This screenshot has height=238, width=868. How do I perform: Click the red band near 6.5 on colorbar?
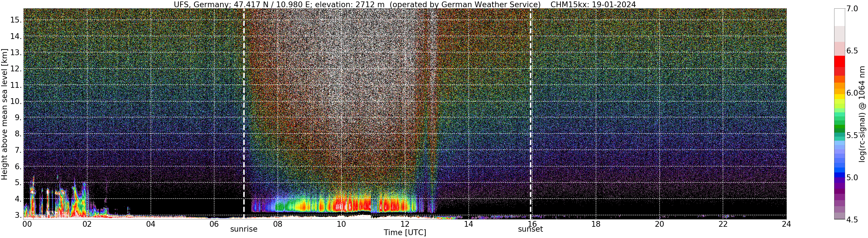tap(839, 62)
